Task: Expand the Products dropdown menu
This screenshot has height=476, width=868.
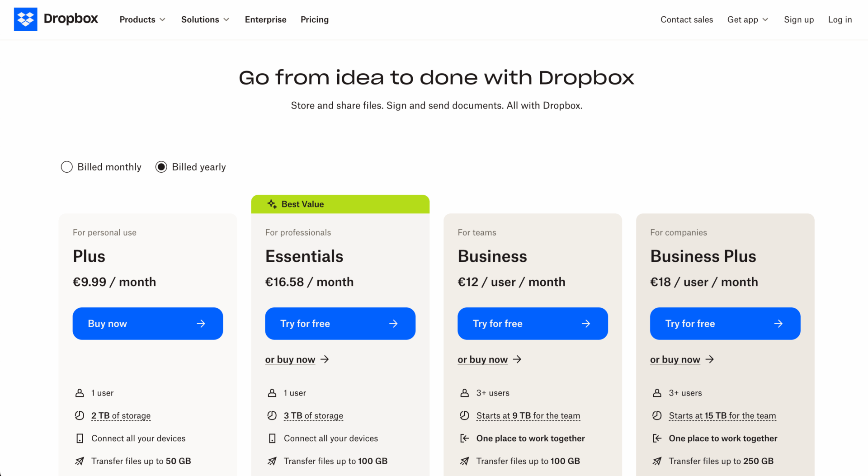Action: (x=142, y=19)
